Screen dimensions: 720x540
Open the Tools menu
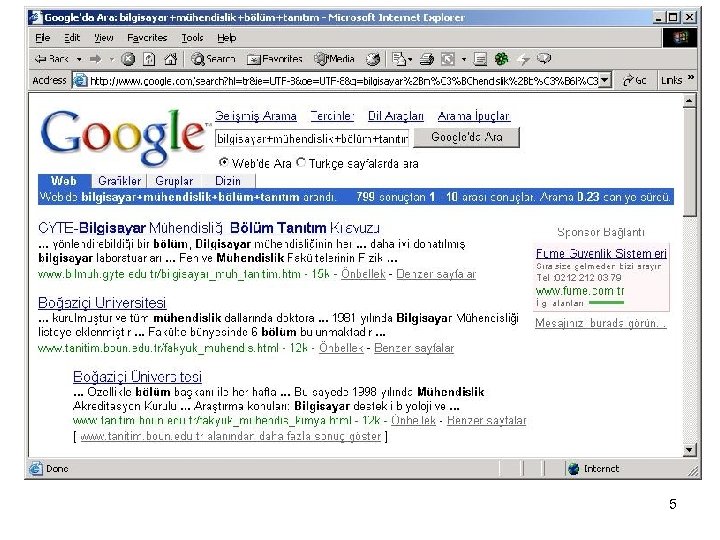[192, 38]
